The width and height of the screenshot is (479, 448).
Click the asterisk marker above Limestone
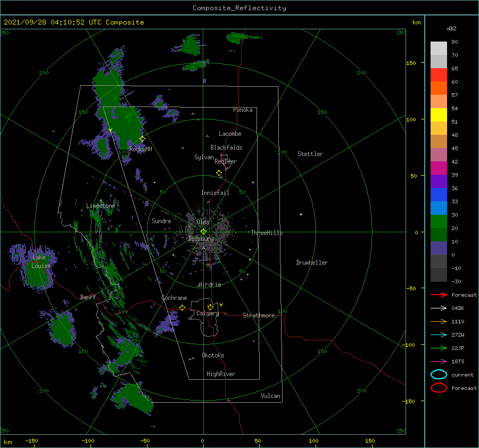(101, 201)
